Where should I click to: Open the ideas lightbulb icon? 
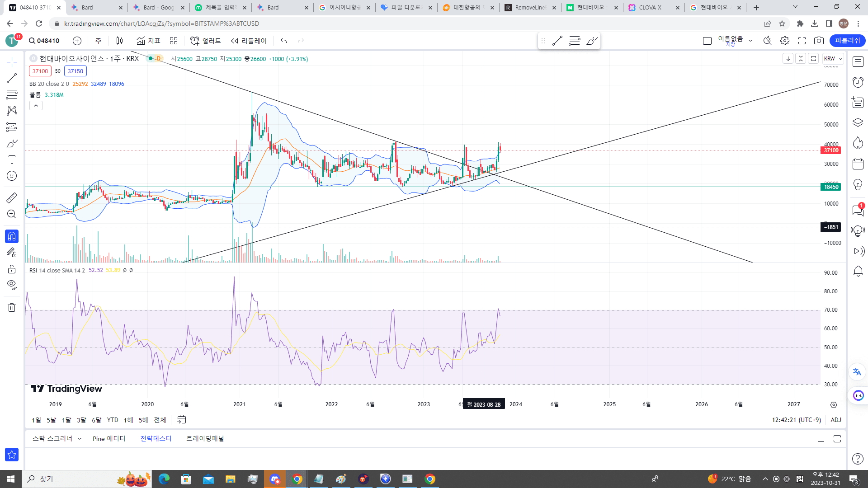858,184
